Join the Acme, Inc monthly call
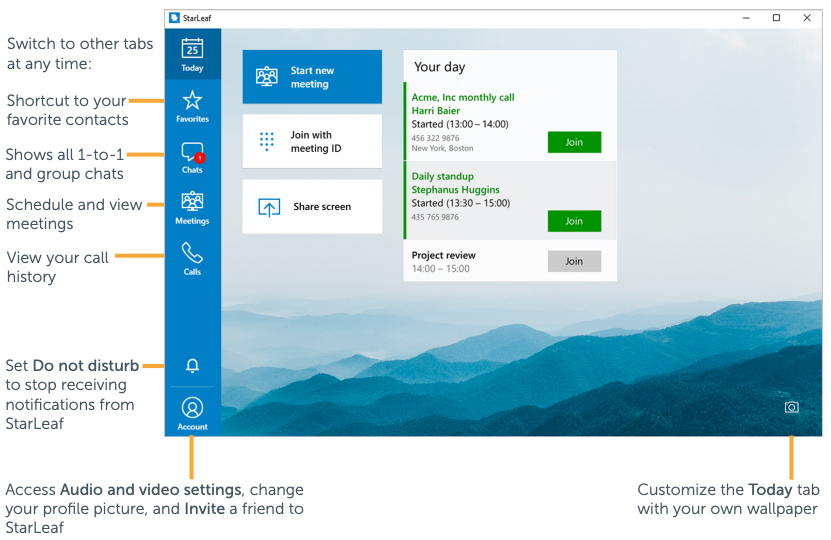 coord(574,142)
